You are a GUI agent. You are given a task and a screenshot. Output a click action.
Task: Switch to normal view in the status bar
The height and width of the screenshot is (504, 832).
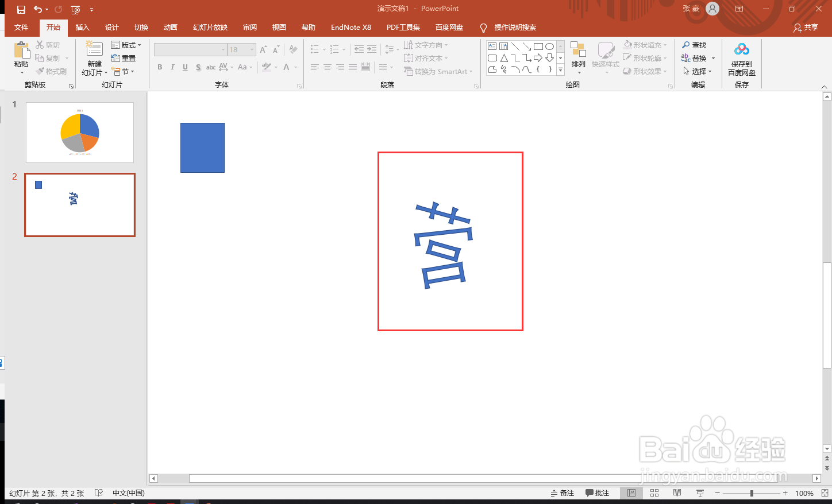[x=631, y=493]
